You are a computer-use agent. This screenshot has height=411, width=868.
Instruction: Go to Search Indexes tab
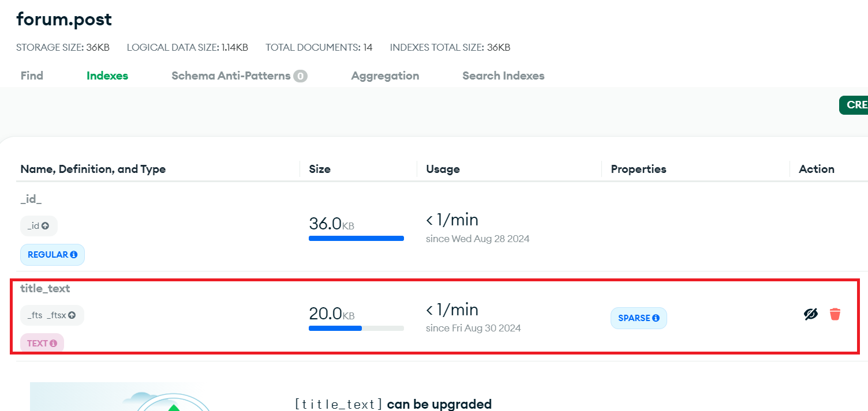coord(503,76)
